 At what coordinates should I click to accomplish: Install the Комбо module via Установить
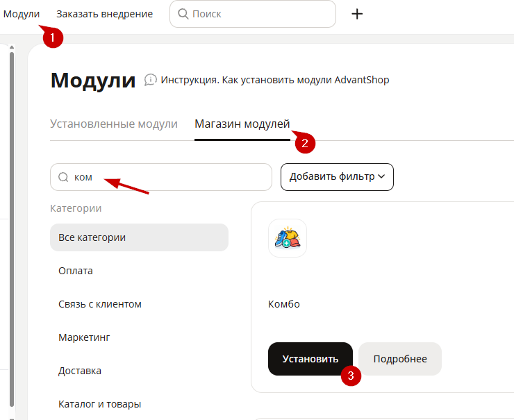click(x=310, y=359)
